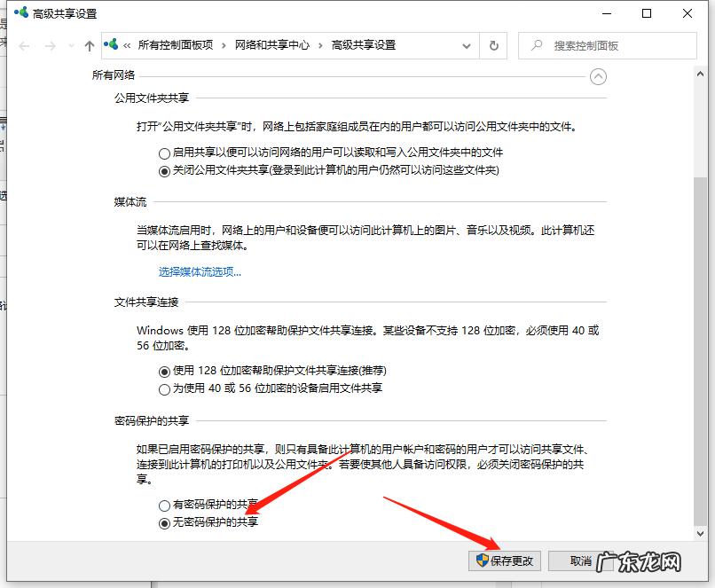This screenshot has height=588, width=715.
Task: Click the 保存更改 button
Action: (504, 561)
